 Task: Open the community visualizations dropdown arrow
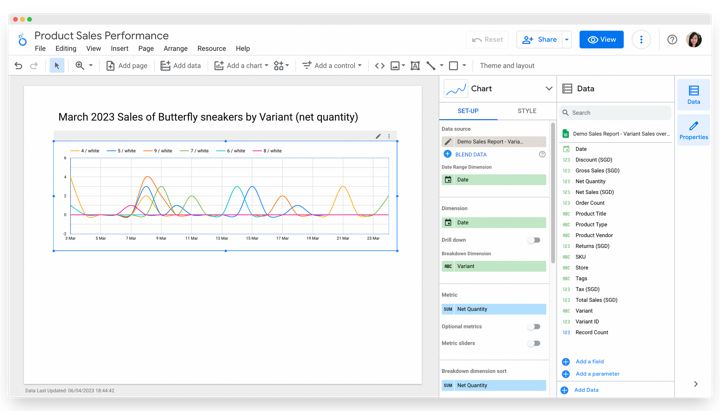pyautogui.click(x=287, y=66)
